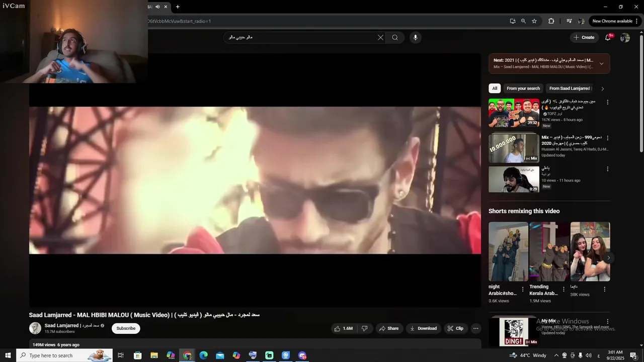Open more actions ellipsis below video
The width and height of the screenshot is (644, 362).
tap(475, 328)
